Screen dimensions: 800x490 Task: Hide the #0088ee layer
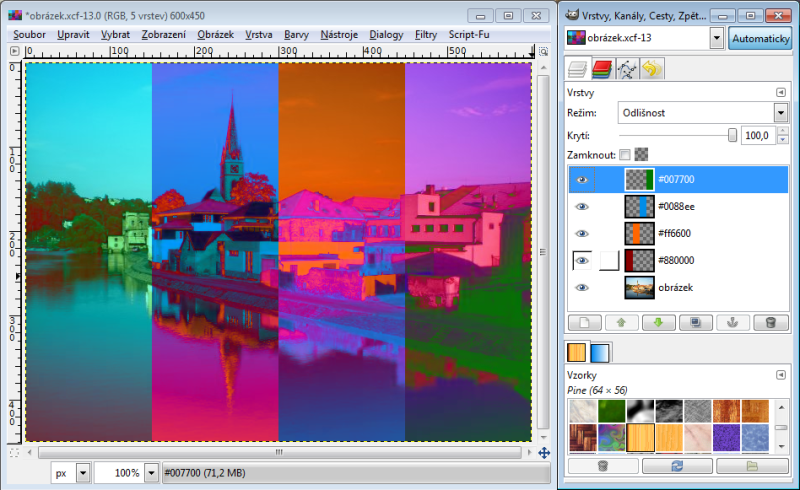[x=581, y=207]
